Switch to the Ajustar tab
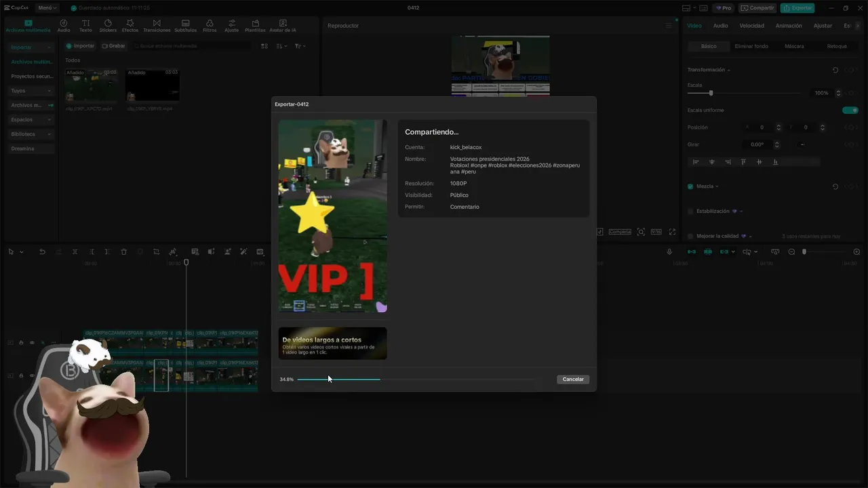Screen dimensions: 868x488 pyautogui.click(x=823, y=26)
